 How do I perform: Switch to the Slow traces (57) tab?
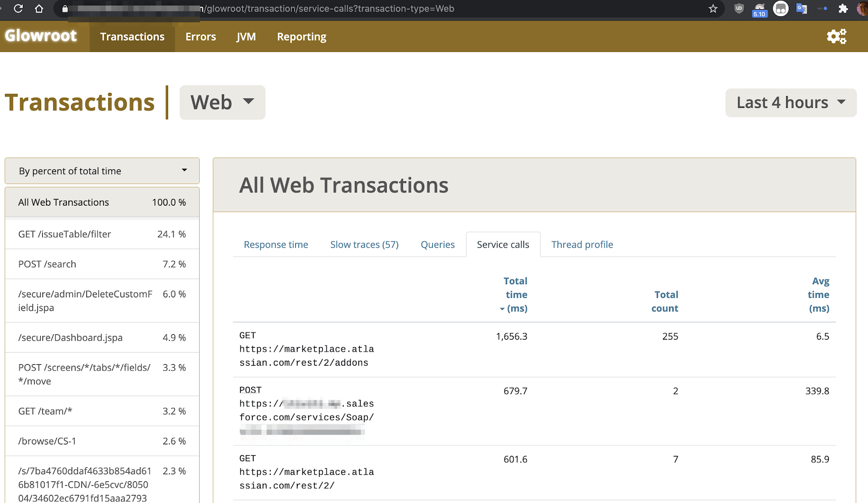365,245
